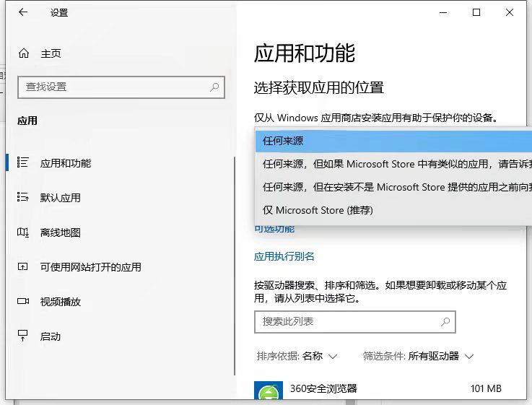Screen dimensions: 532x405
Task: Click the home icon beside 主页
Action: [24, 53]
